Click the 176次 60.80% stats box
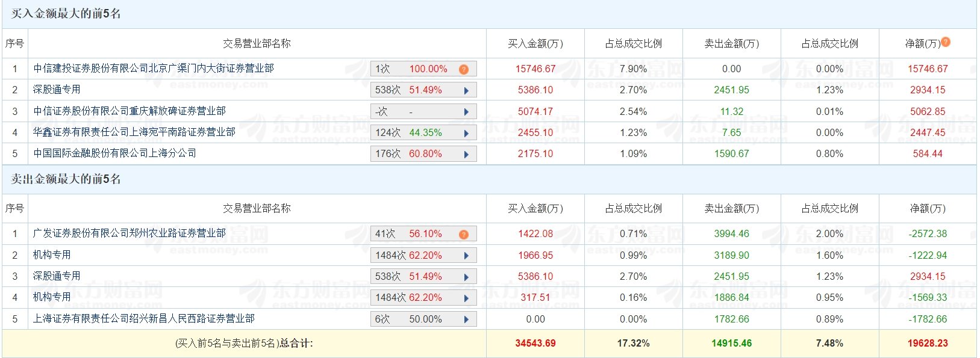This screenshot has width=980, height=358. click(416, 154)
